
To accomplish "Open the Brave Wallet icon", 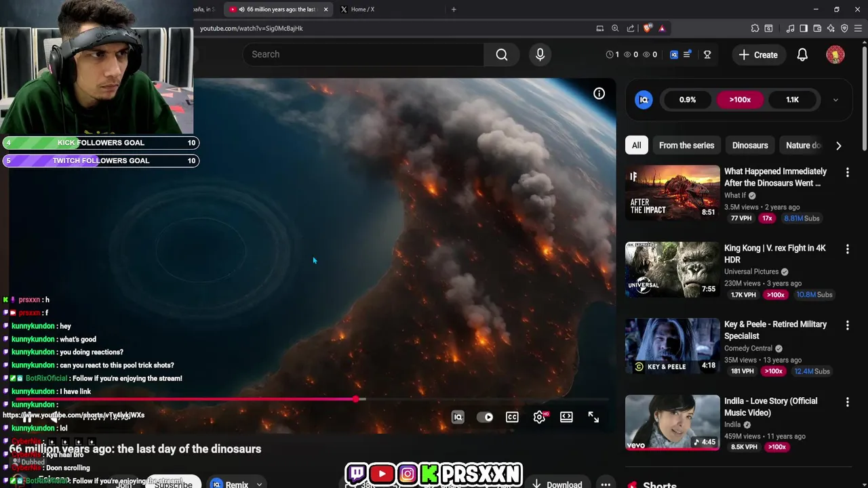I will point(817,28).
